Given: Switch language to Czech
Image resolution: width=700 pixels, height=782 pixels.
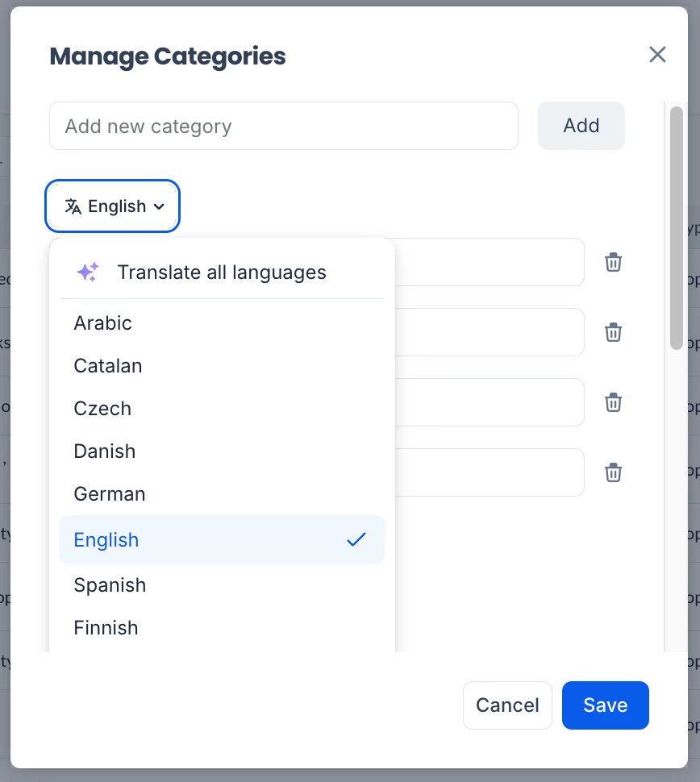Looking at the screenshot, I should point(102,409).
